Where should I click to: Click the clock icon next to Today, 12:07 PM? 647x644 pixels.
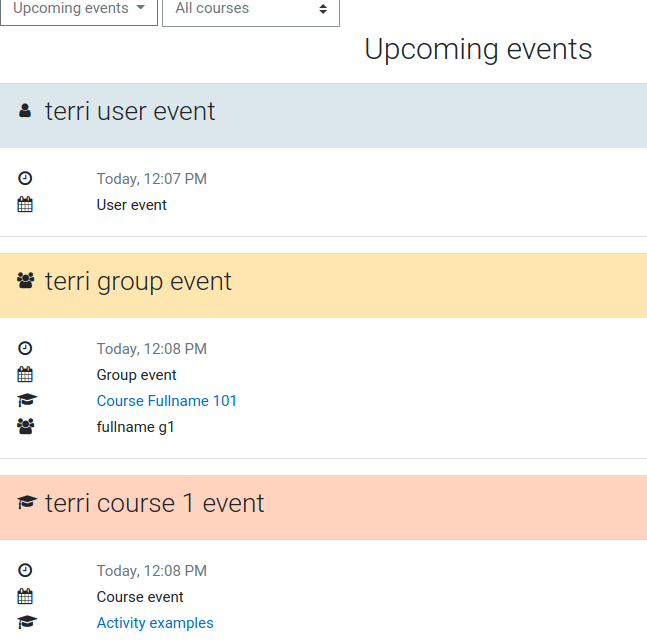pos(25,178)
